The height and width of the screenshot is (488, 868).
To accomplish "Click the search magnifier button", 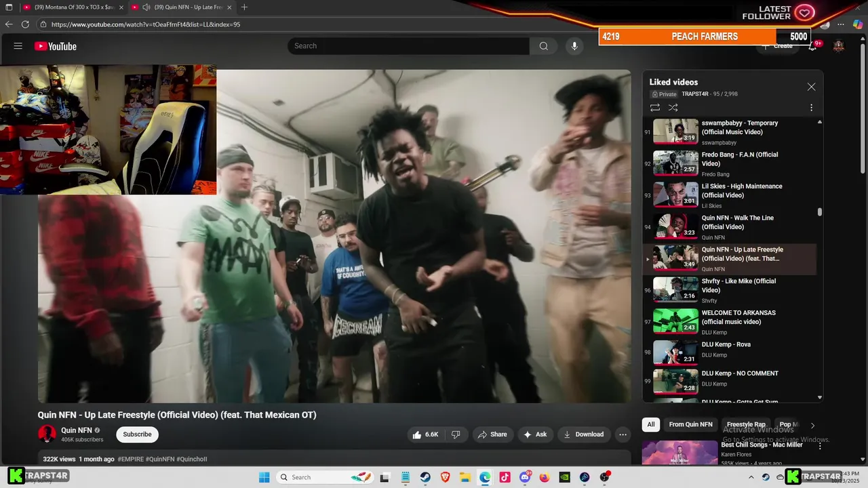I will (543, 46).
